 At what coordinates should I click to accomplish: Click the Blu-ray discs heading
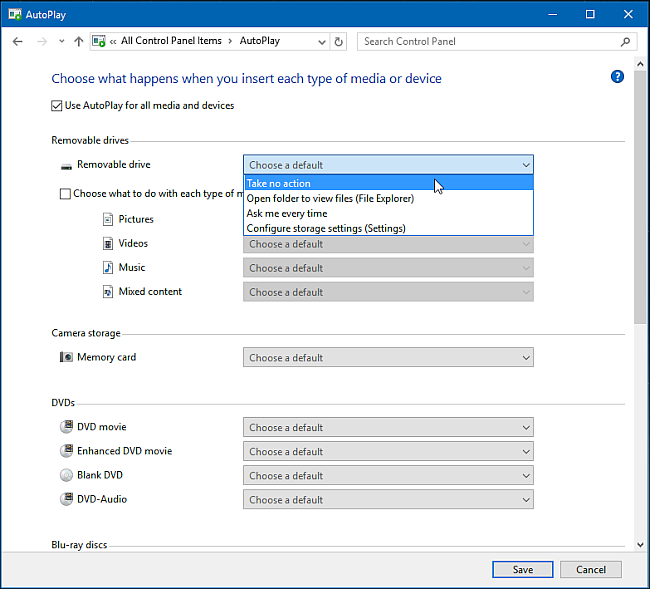(79, 545)
